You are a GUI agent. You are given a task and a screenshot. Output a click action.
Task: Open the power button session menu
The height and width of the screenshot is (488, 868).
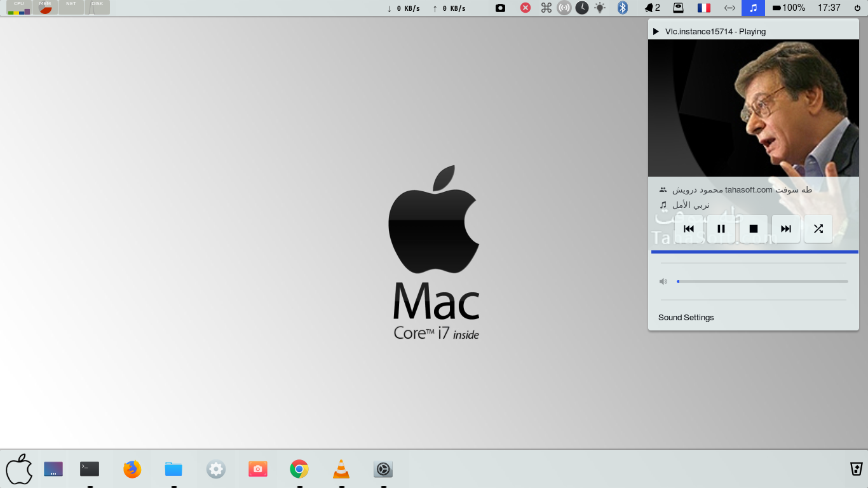tap(858, 8)
